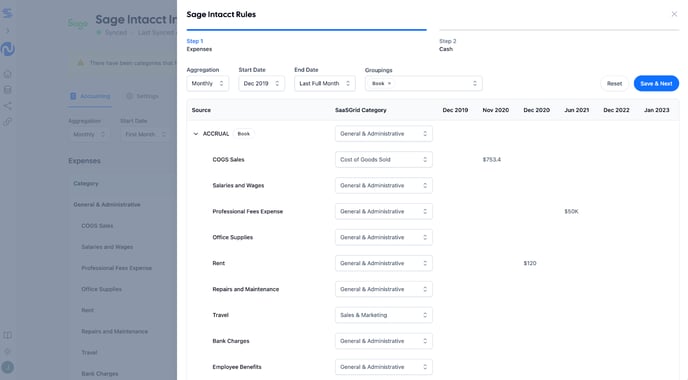Open category dropdown for COGS Sales
Screen dimensions: 688x380
click(383, 160)
